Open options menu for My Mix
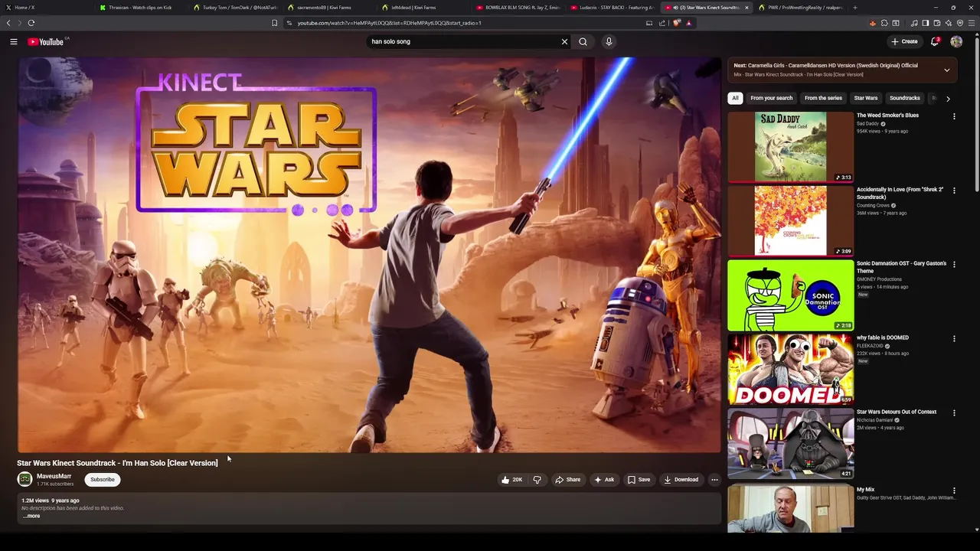 tap(954, 491)
